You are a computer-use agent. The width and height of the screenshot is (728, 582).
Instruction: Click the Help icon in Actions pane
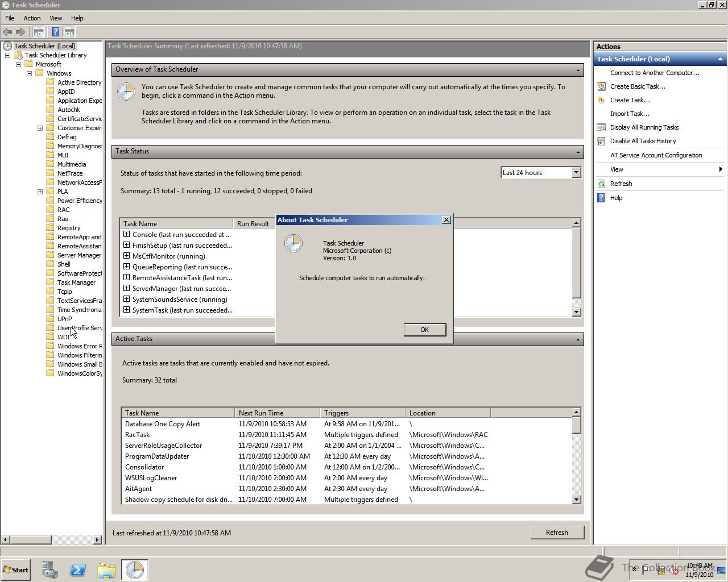pyautogui.click(x=601, y=198)
